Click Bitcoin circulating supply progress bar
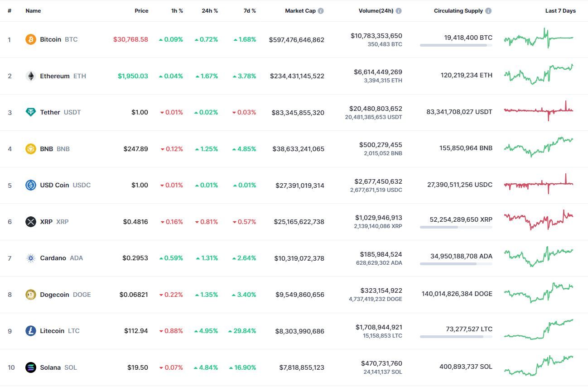 pos(456,45)
